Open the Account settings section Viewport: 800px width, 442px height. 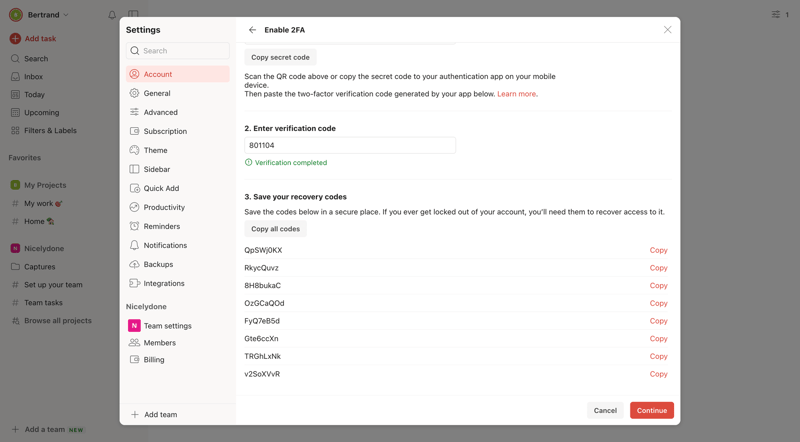[x=178, y=74]
